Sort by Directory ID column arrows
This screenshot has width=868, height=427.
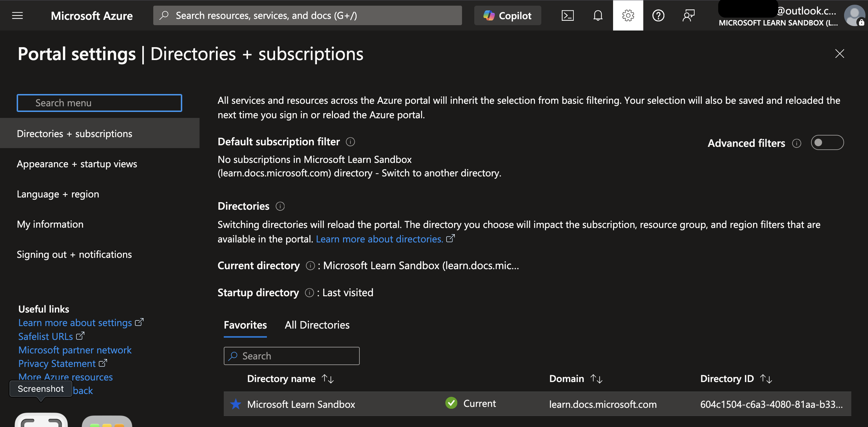[766, 379]
